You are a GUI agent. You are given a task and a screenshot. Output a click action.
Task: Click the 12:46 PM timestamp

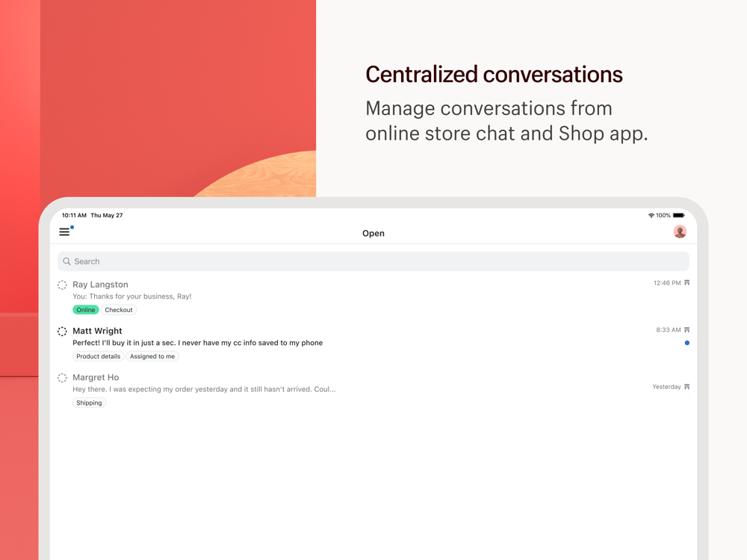point(667,283)
